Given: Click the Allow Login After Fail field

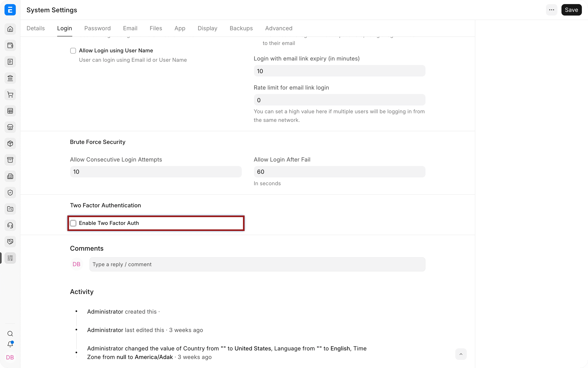Looking at the screenshot, I should click(340, 172).
